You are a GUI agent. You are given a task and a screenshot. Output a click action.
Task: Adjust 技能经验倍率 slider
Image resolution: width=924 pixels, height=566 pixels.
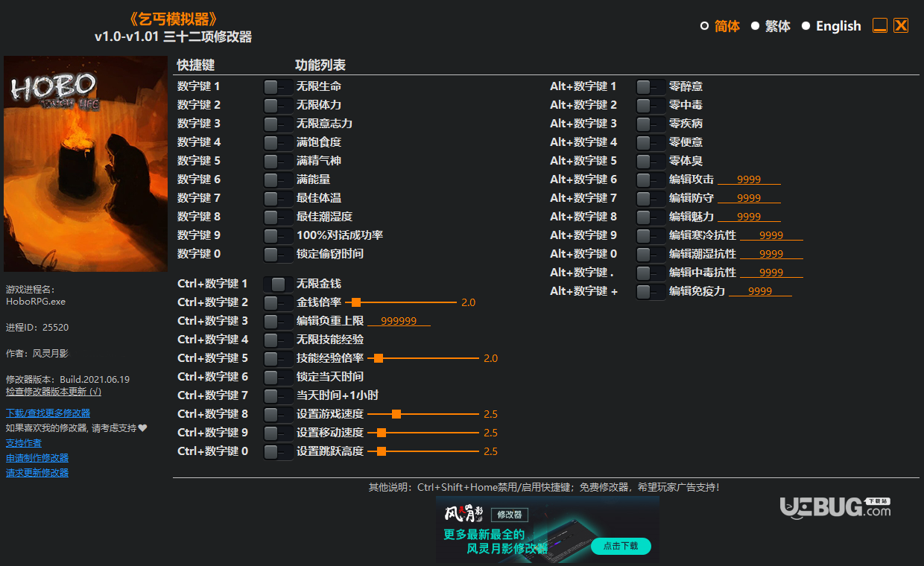[423, 358]
